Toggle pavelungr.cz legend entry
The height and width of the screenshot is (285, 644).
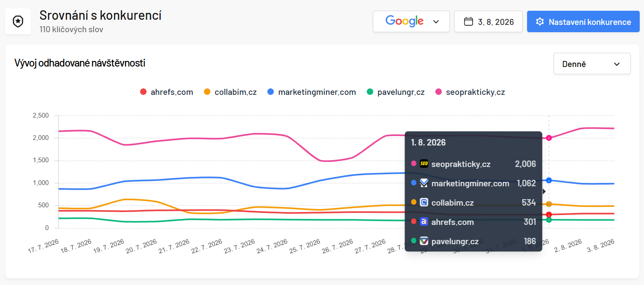click(x=396, y=92)
